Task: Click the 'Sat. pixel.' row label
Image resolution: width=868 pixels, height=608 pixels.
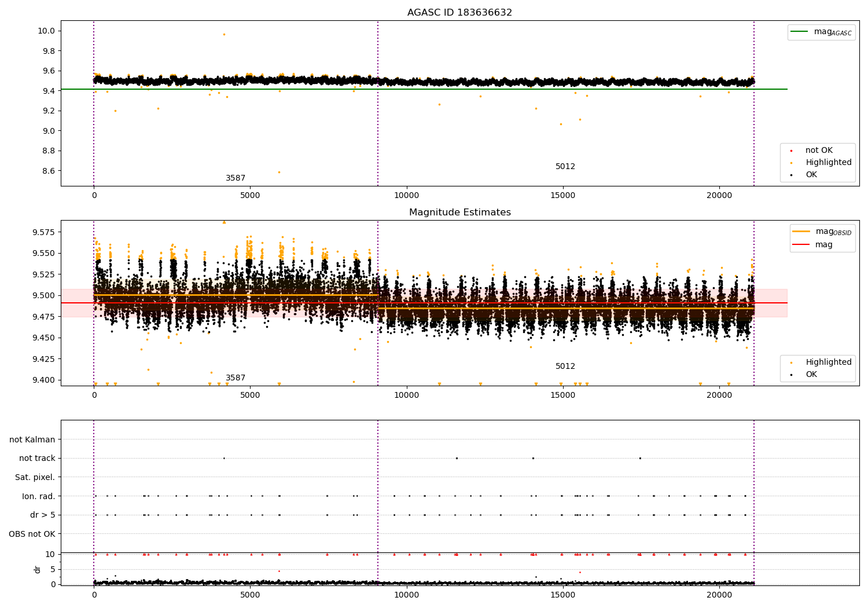Action: (35, 478)
